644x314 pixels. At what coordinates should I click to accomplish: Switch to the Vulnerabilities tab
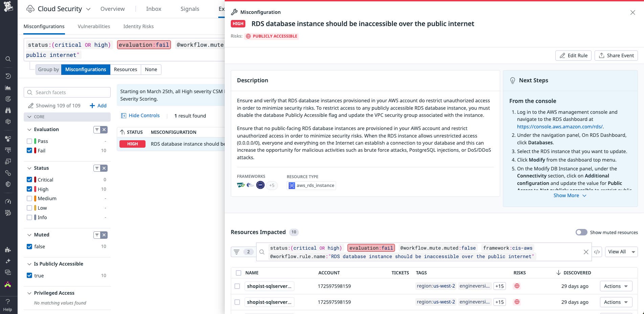point(94,26)
